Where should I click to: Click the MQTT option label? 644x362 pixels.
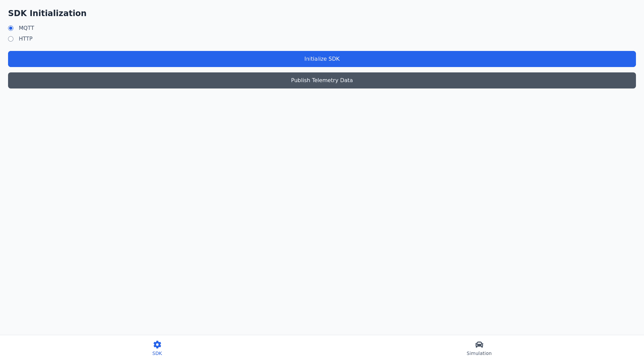[x=26, y=28]
